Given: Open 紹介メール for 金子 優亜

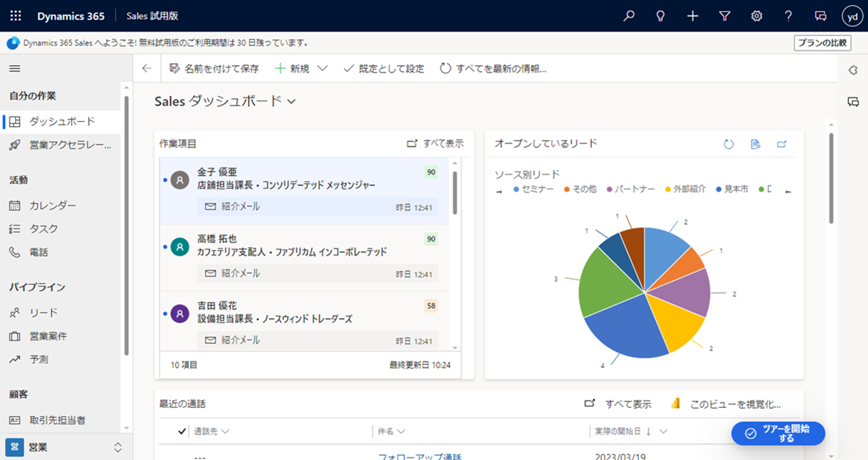Looking at the screenshot, I should (x=317, y=207).
